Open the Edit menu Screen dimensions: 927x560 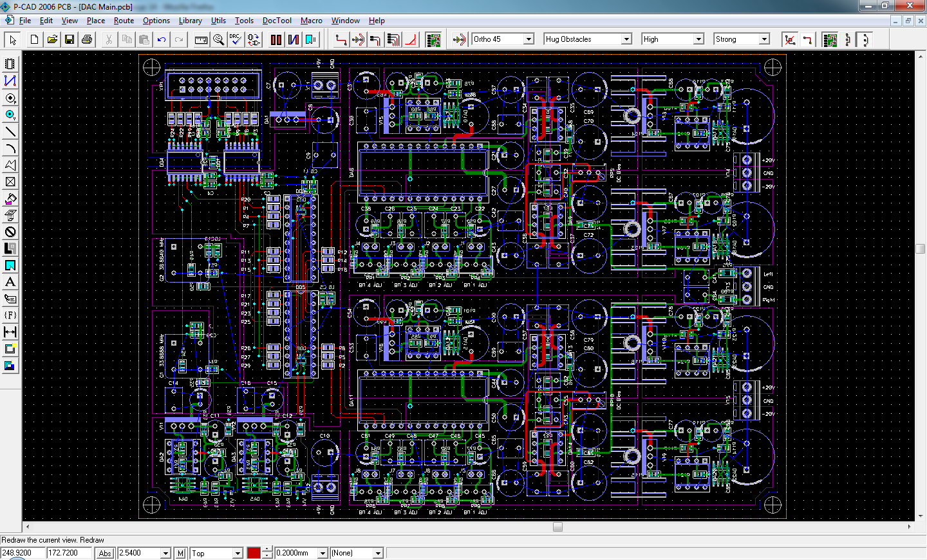[46, 21]
